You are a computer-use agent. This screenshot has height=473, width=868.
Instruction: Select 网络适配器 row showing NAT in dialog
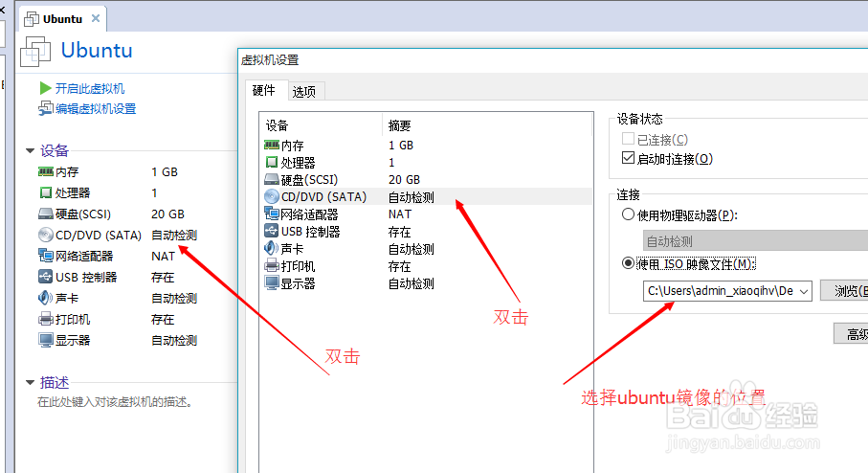coord(426,214)
